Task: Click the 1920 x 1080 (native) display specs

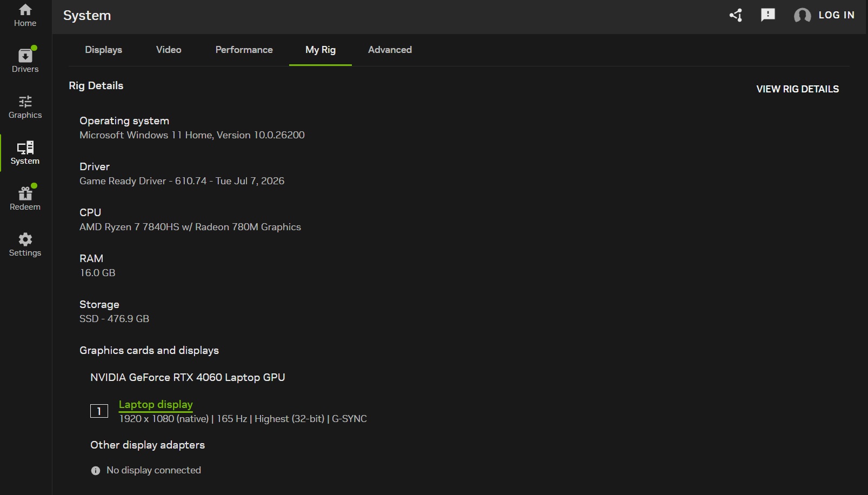Action: coord(243,419)
